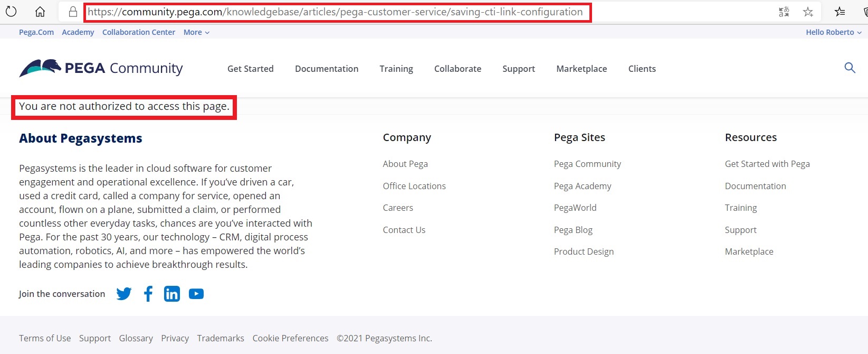Open the Documentation nav menu
The image size is (868, 354).
pos(327,69)
